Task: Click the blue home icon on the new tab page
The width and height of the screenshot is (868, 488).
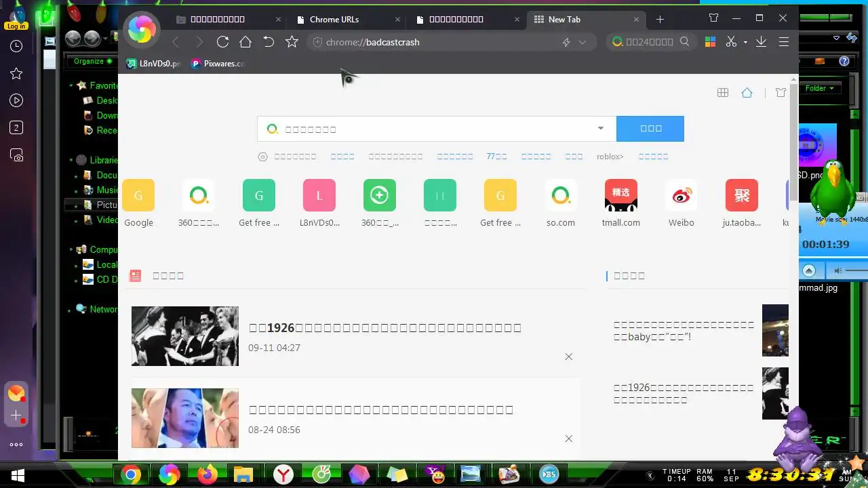Action: point(747,93)
